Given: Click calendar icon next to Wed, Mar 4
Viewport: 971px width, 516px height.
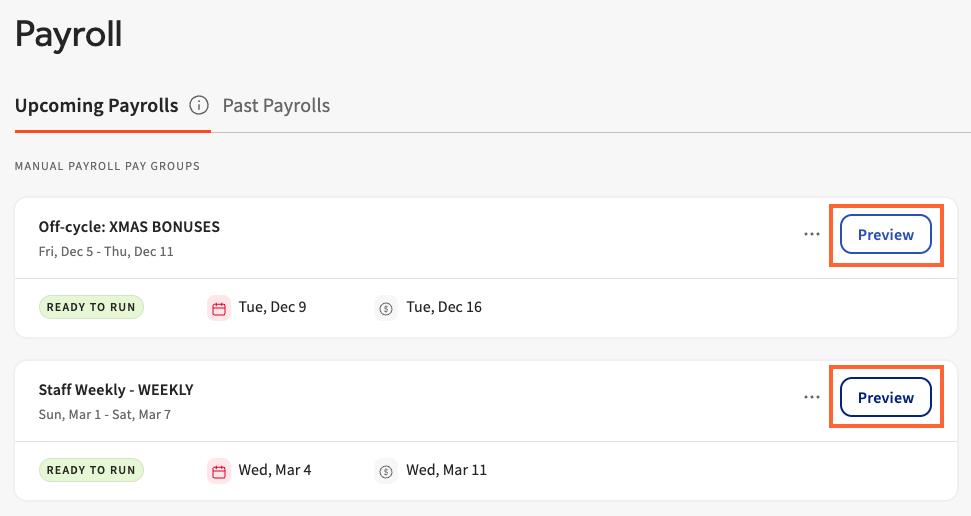Looking at the screenshot, I should [219, 470].
